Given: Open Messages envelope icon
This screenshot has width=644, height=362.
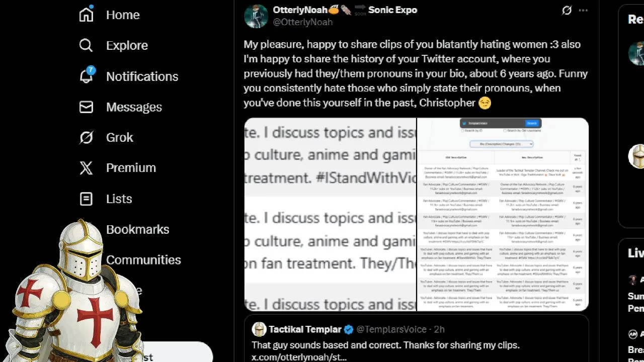Looking at the screenshot, I should (x=86, y=107).
